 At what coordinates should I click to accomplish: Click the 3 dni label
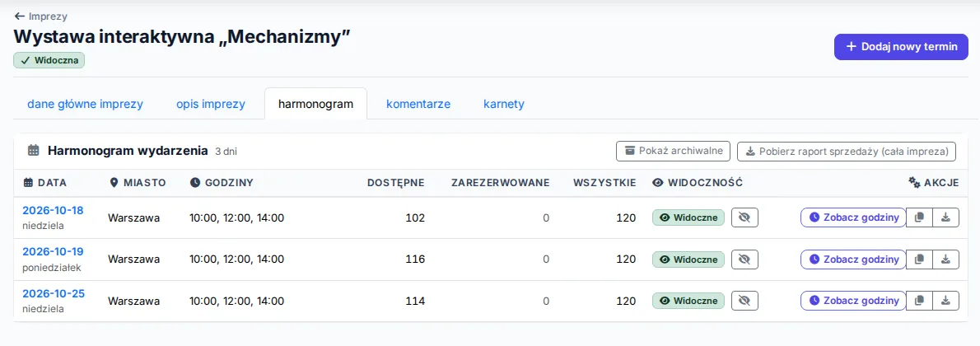coord(226,152)
